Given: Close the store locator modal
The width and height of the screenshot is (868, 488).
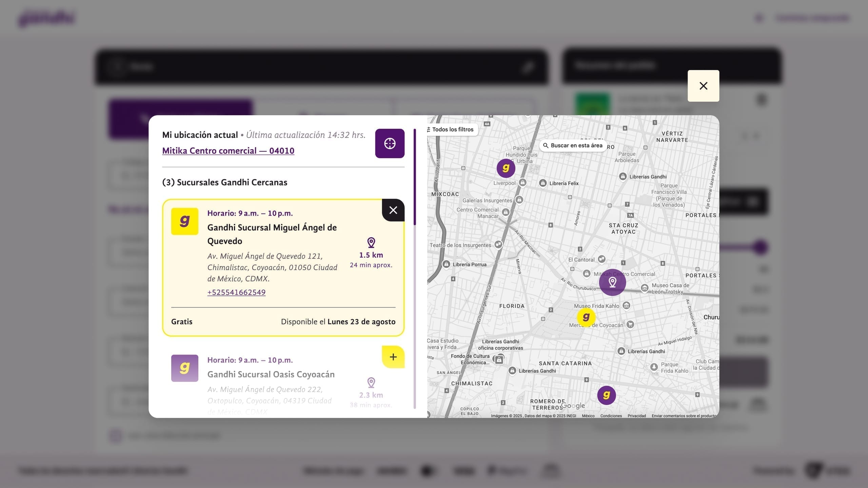Looking at the screenshot, I should coord(703,86).
